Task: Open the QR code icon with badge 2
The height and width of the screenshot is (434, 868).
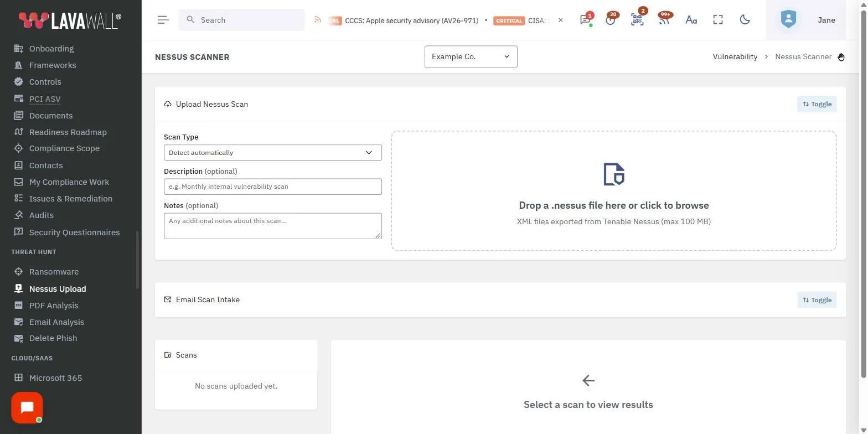Action: point(637,20)
